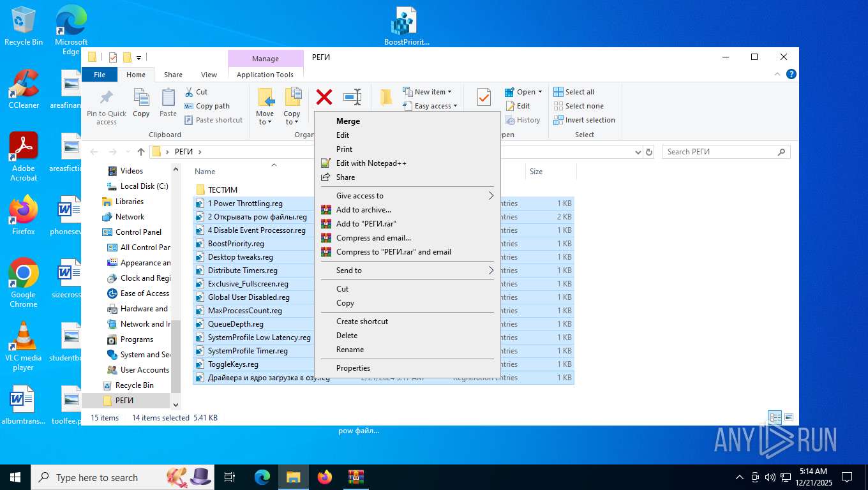The width and height of the screenshot is (868, 490).
Task: Switch to the Share ribbon tab
Action: (x=173, y=75)
